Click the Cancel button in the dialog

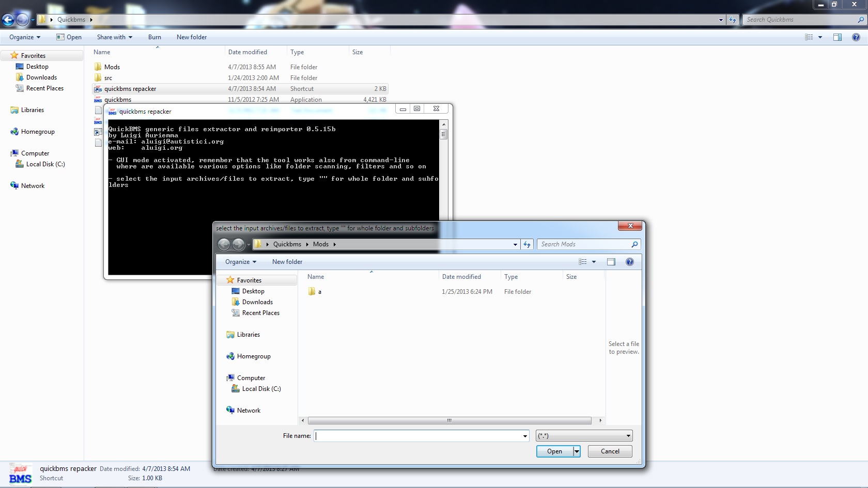(x=610, y=451)
